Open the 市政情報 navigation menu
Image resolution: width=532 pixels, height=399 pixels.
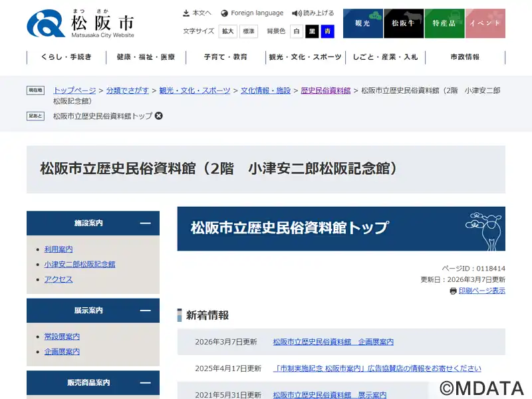(465, 57)
